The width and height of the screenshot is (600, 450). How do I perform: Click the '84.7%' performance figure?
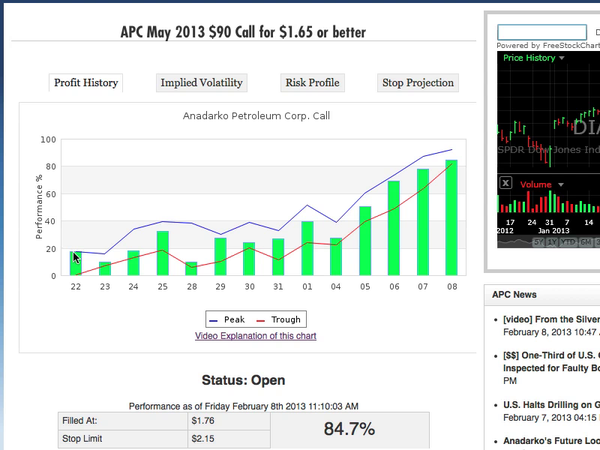(x=349, y=429)
